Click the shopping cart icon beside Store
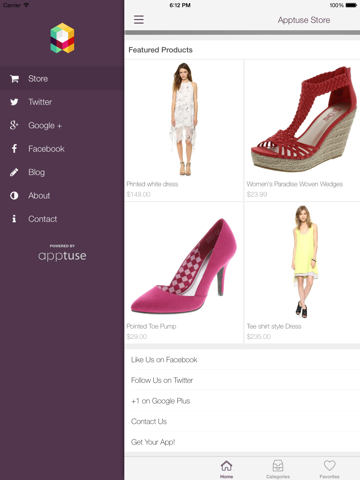360x480 pixels. [14, 79]
